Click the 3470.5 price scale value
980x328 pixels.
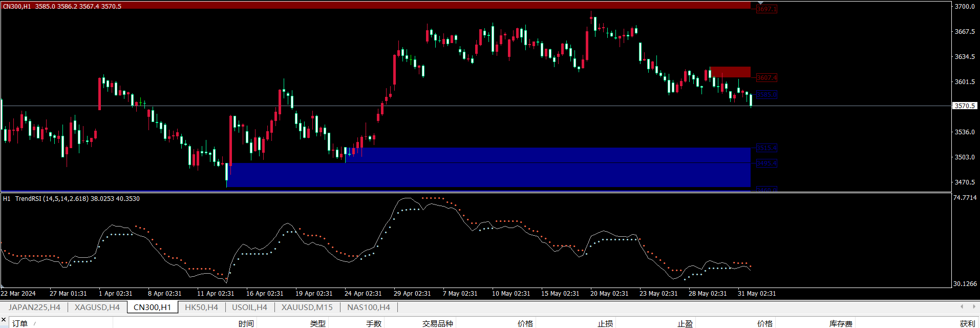tap(965, 182)
